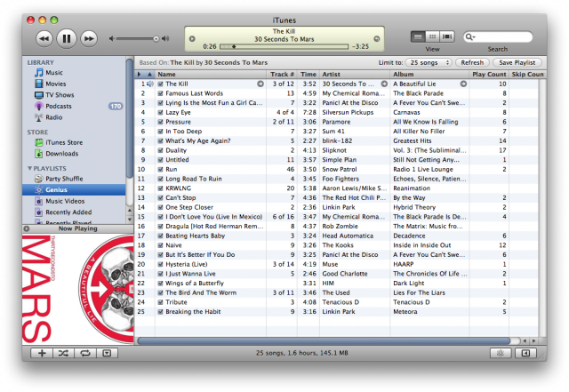Open Movies library

(x=55, y=84)
